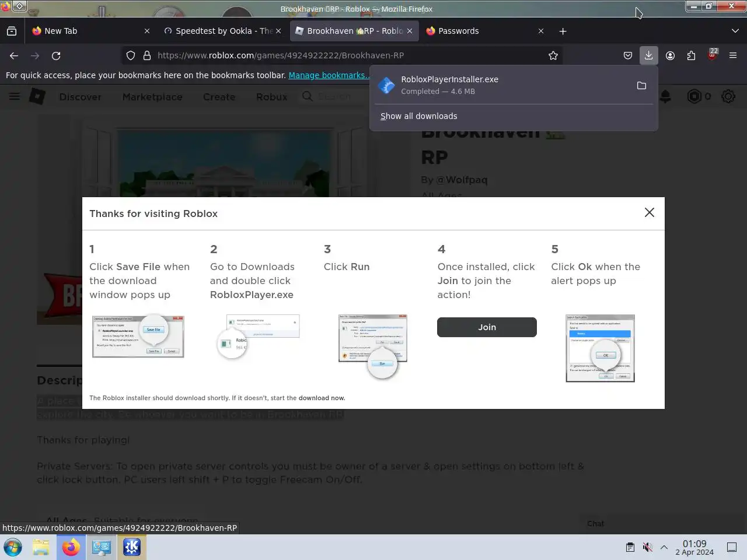The height and width of the screenshot is (560, 747).
Task: Open the KDE application in taskbar
Action: 132,547
